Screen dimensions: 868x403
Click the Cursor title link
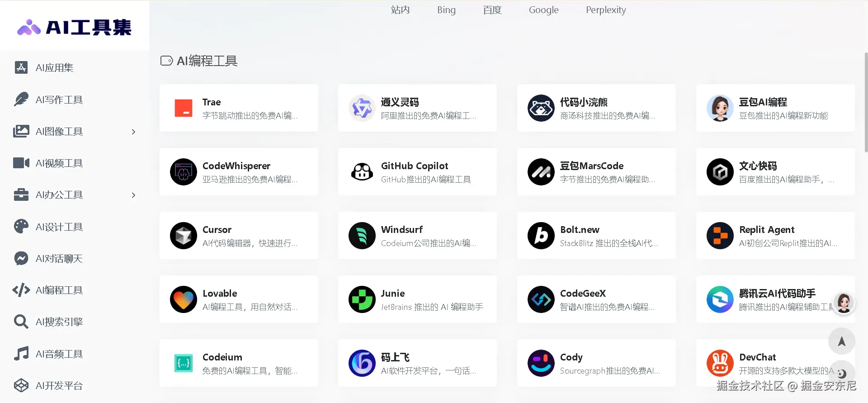coord(217,230)
